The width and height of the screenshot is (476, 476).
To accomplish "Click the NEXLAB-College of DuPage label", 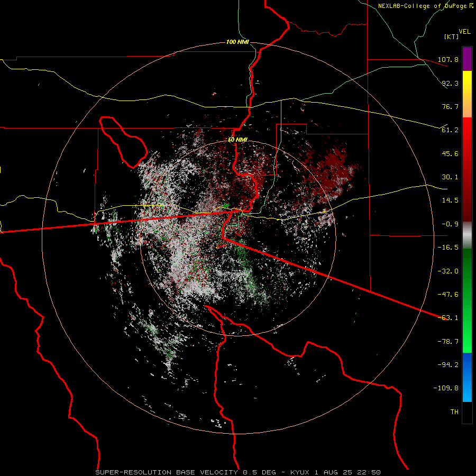I will point(425,6).
